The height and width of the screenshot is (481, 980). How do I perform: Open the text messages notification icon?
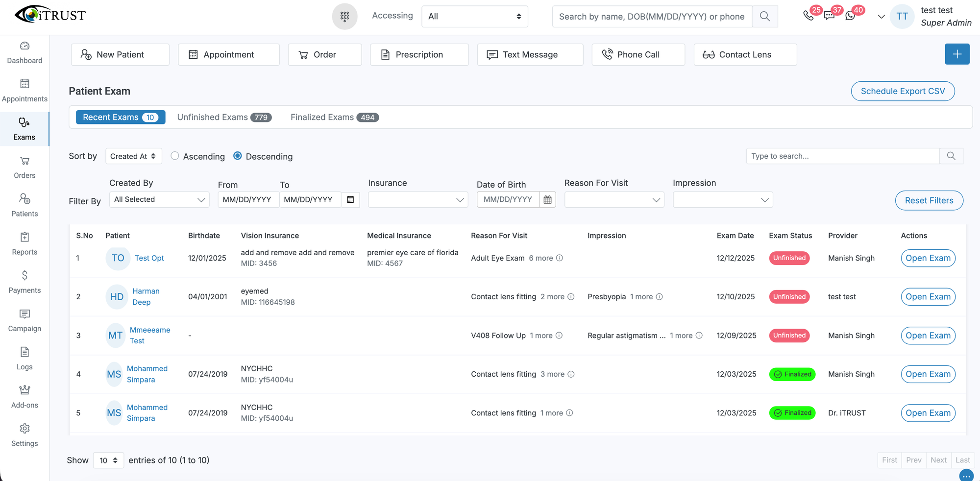[829, 16]
